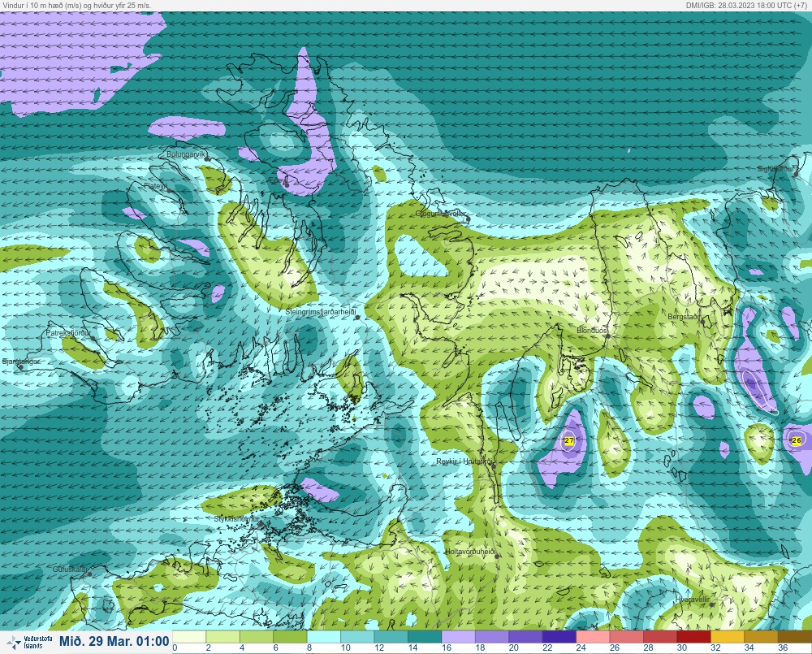
Task: Click the Reykir í Hrútafirði label
Action: 465,461
